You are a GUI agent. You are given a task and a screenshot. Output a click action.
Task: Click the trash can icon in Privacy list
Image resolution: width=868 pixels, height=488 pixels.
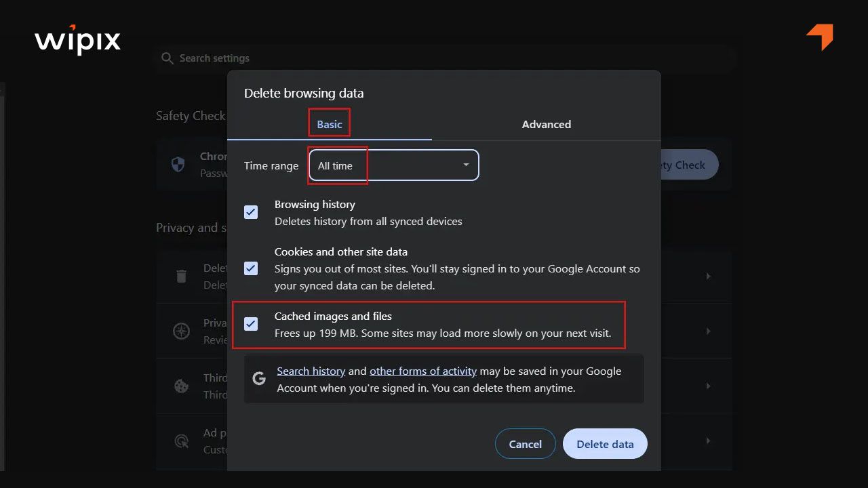point(181,276)
